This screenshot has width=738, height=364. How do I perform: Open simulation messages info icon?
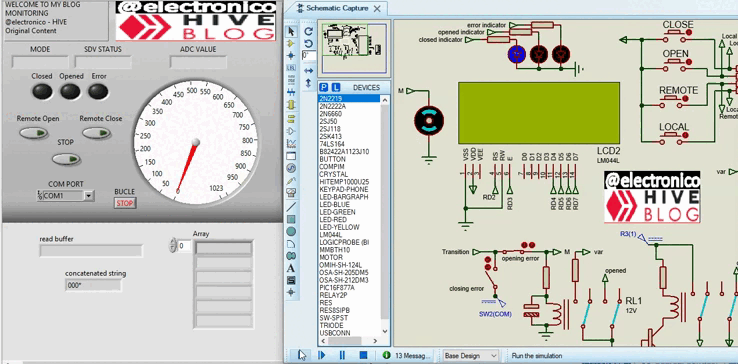click(386, 355)
